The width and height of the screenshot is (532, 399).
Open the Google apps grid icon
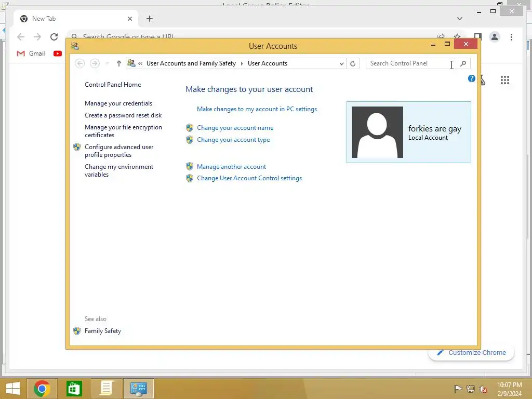pyautogui.click(x=505, y=80)
